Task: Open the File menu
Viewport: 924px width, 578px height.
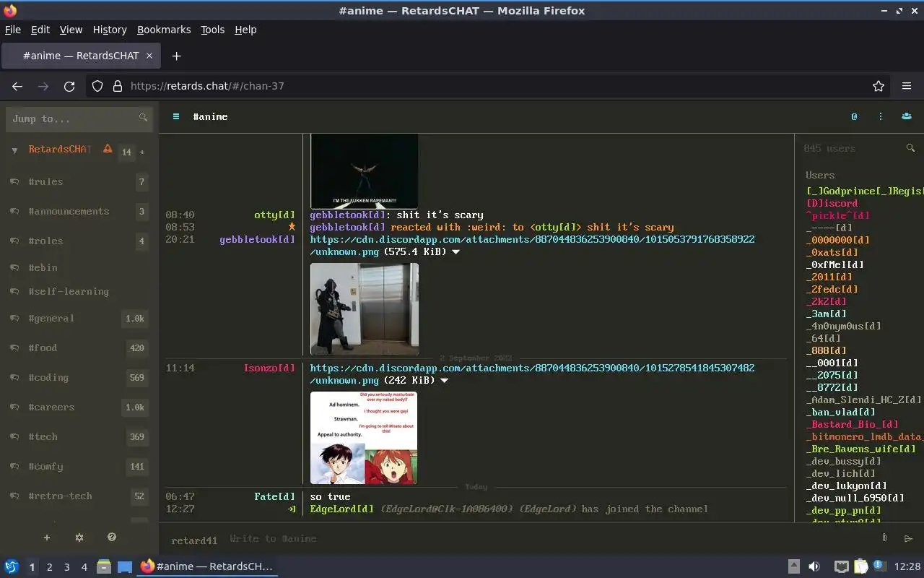Action: [x=13, y=30]
